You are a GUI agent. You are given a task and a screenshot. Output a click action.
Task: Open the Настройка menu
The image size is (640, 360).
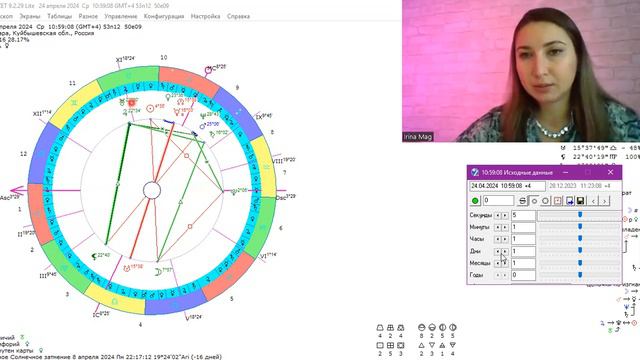coord(205,16)
